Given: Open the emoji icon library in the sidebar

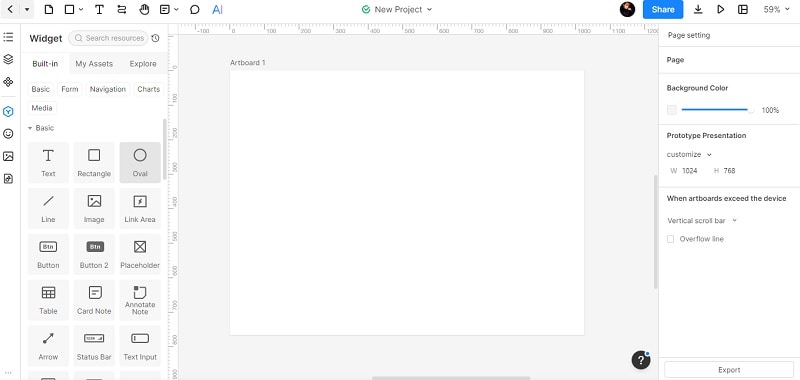Looking at the screenshot, I should [x=8, y=134].
